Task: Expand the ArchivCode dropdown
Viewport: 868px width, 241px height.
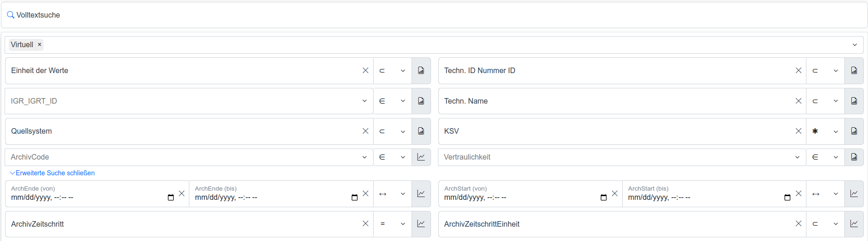Action: coord(364,157)
